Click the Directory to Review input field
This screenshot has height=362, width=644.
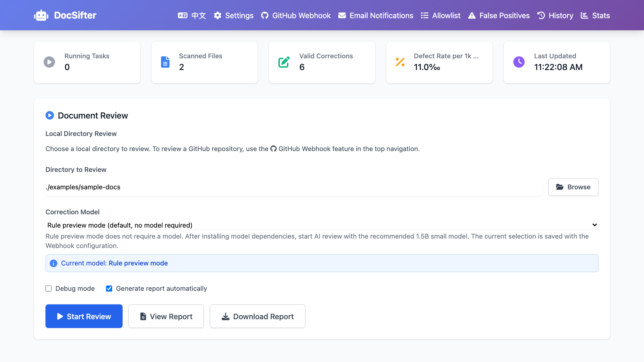[294, 187]
